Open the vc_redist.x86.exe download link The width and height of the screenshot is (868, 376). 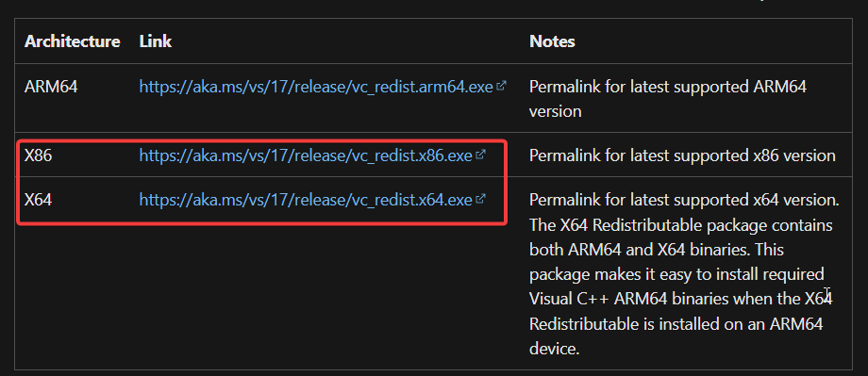(x=306, y=155)
